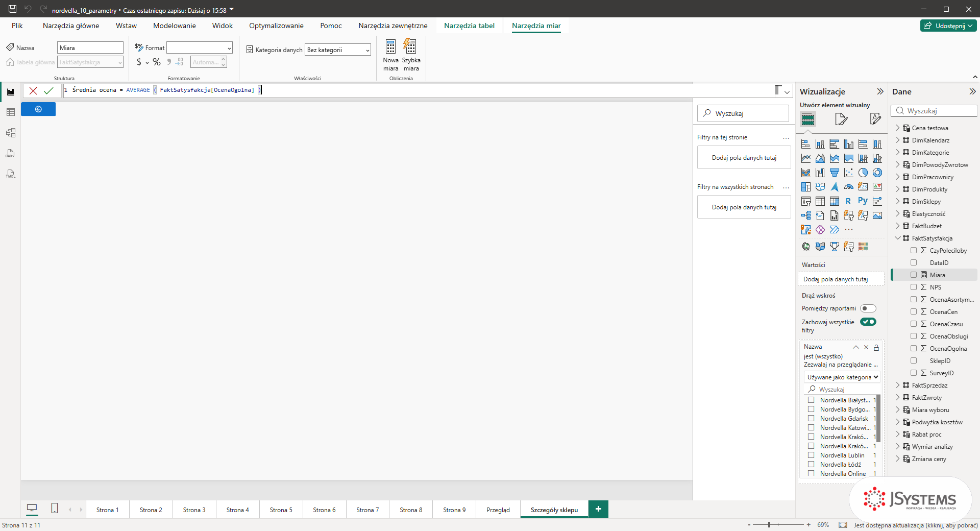980x531 pixels.
Task: Select the OcenaCen field checkbox
Action: [x=914, y=312]
